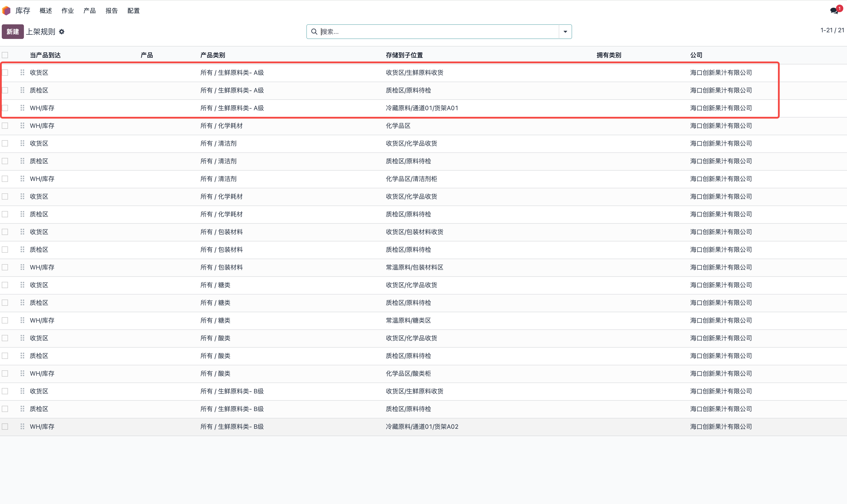Click 所有 / 酸类 in 化学品区/酸类柜 row
The image size is (847, 504).
tap(215, 373)
